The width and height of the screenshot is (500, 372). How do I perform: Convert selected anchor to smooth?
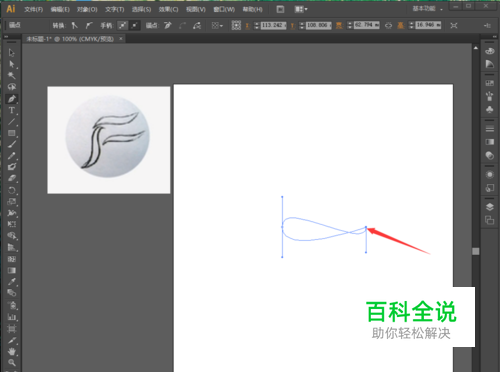point(89,25)
